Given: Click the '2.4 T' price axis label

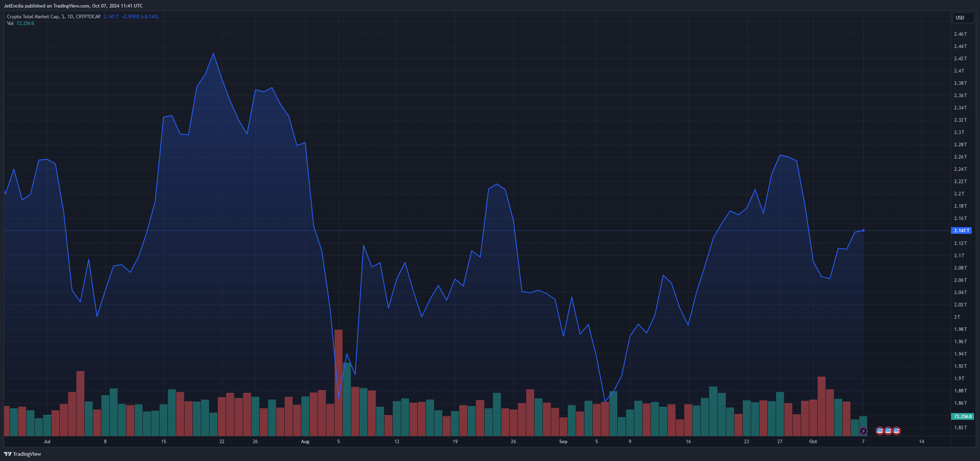Looking at the screenshot, I should (959, 71).
